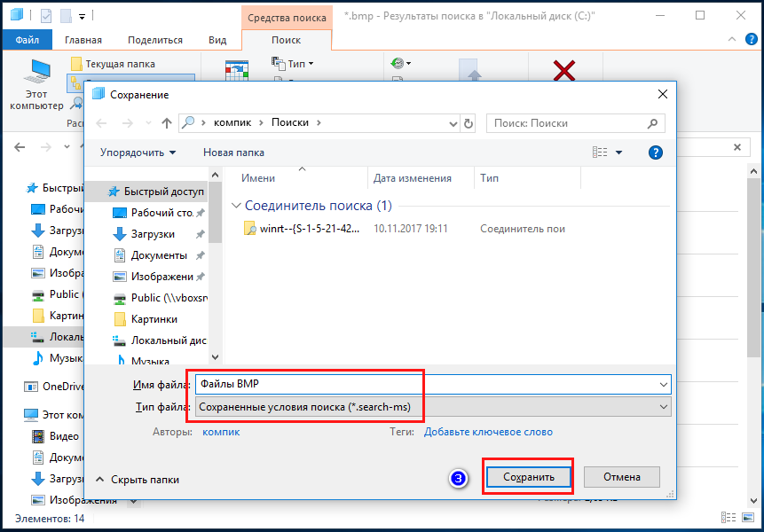
Task: Click Текущая папка ribbon option
Action: (x=113, y=64)
